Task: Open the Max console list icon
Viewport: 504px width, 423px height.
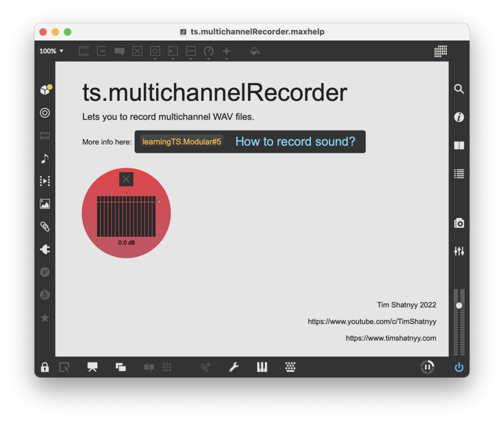Action: pyautogui.click(x=459, y=174)
